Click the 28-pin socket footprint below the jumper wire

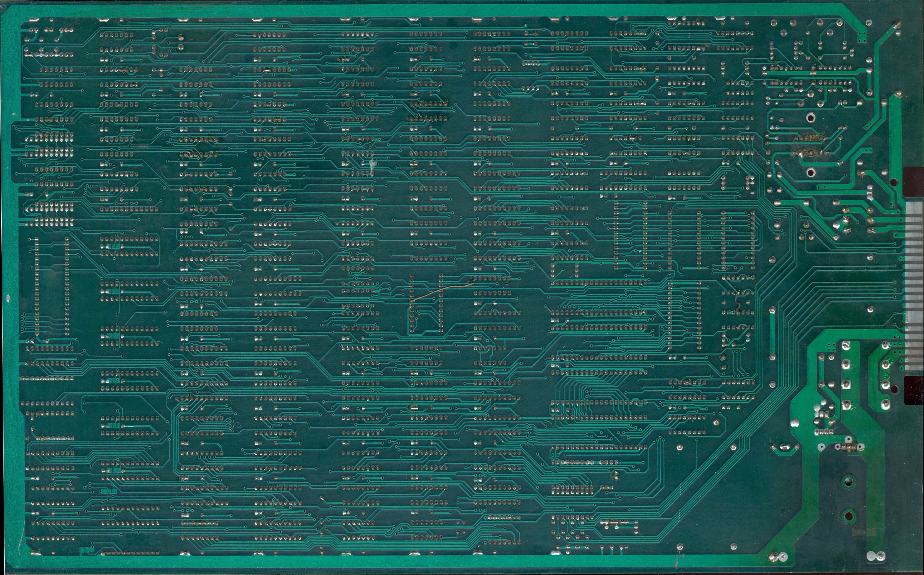tap(426, 304)
